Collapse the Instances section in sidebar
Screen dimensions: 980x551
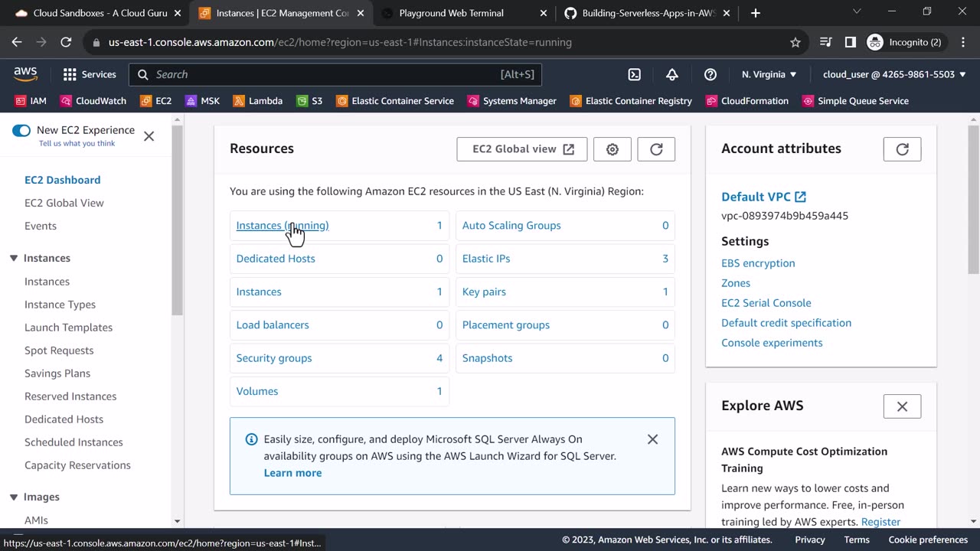14,259
